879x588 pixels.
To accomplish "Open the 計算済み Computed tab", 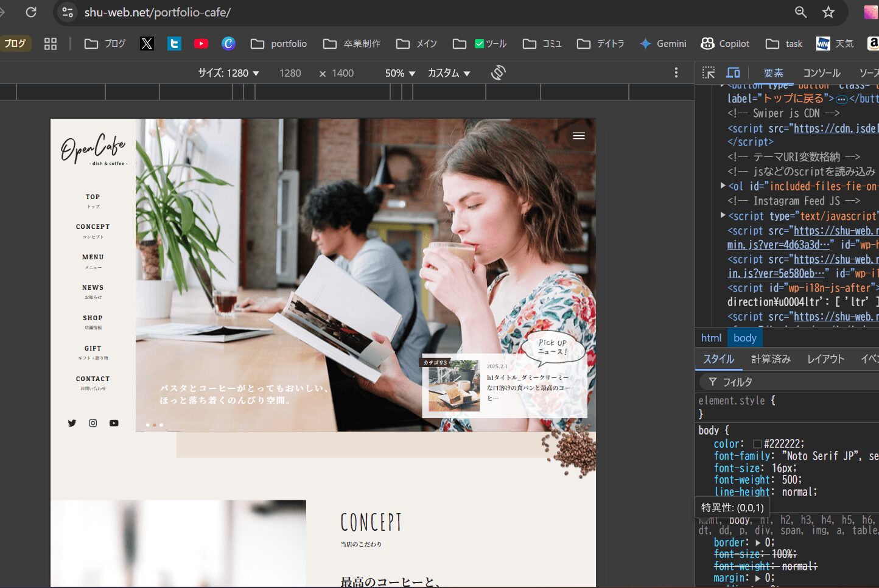I will pyautogui.click(x=771, y=359).
